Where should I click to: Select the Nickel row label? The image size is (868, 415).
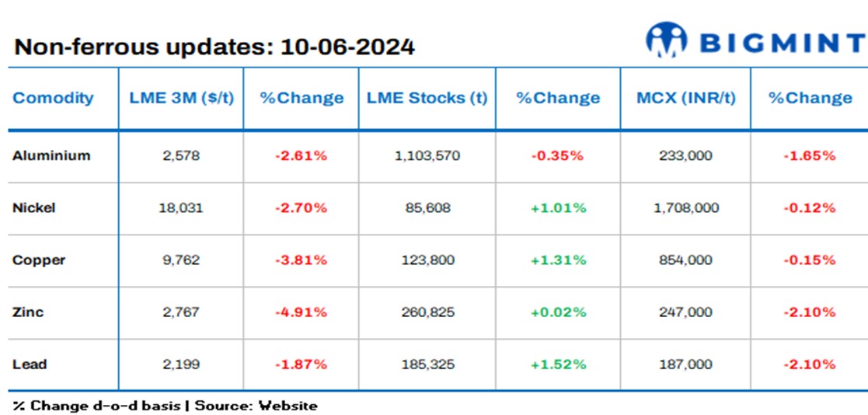tap(34, 207)
